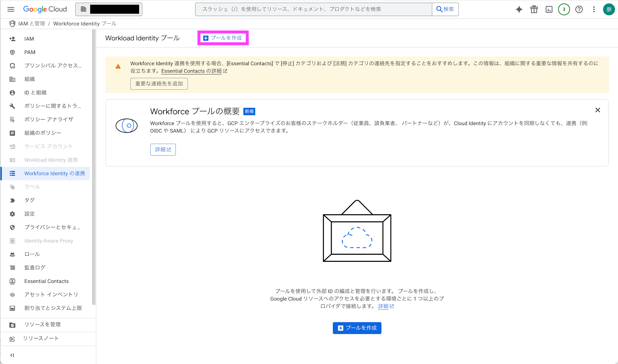Open リソースを管理 sidebar item

(x=48, y=325)
